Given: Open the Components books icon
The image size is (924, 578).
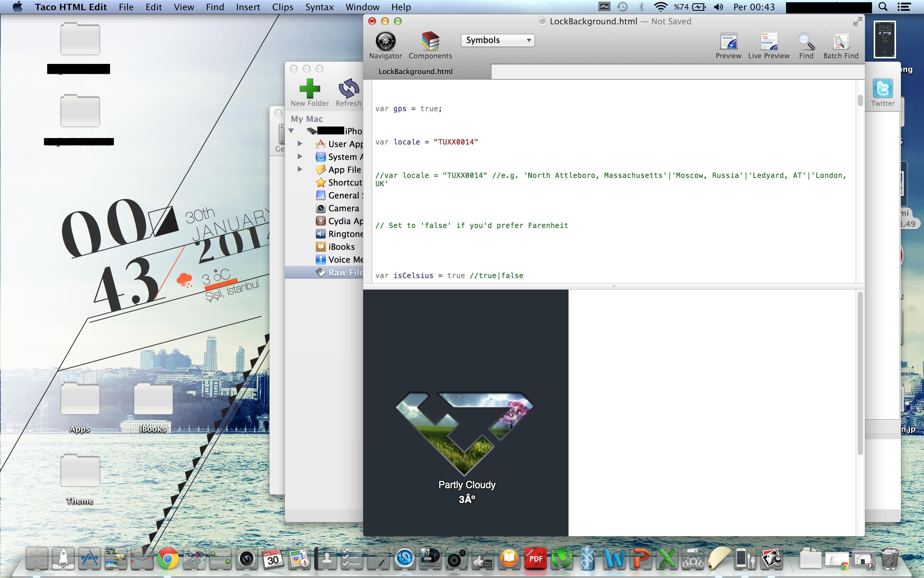Looking at the screenshot, I should (430, 45).
